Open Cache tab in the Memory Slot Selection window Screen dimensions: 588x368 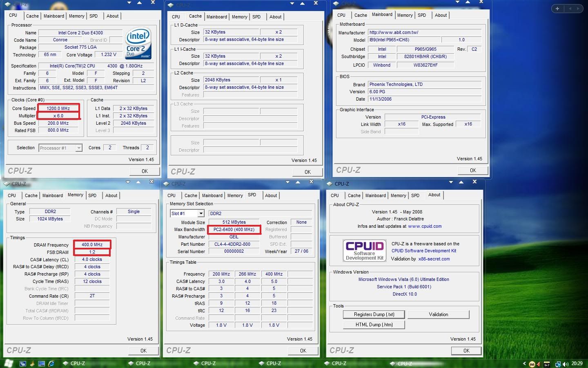[x=191, y=195]
